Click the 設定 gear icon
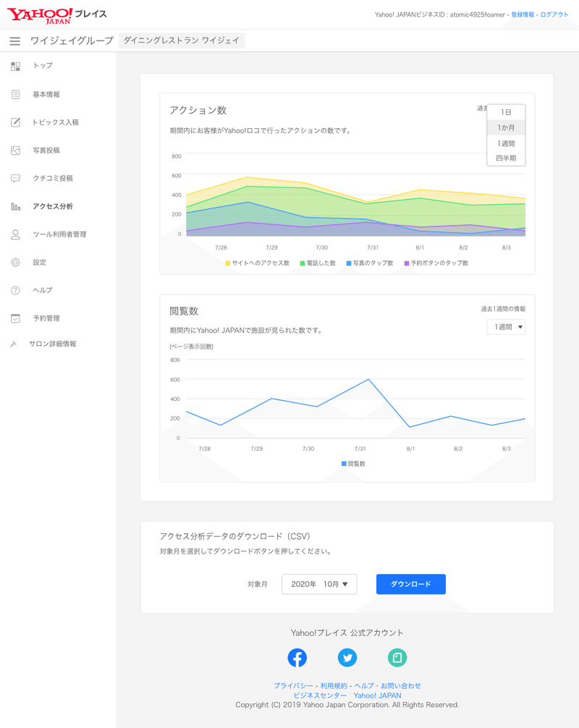Image resolution: width=579 pixels, height=728 pixels. [x=15, y=262]
